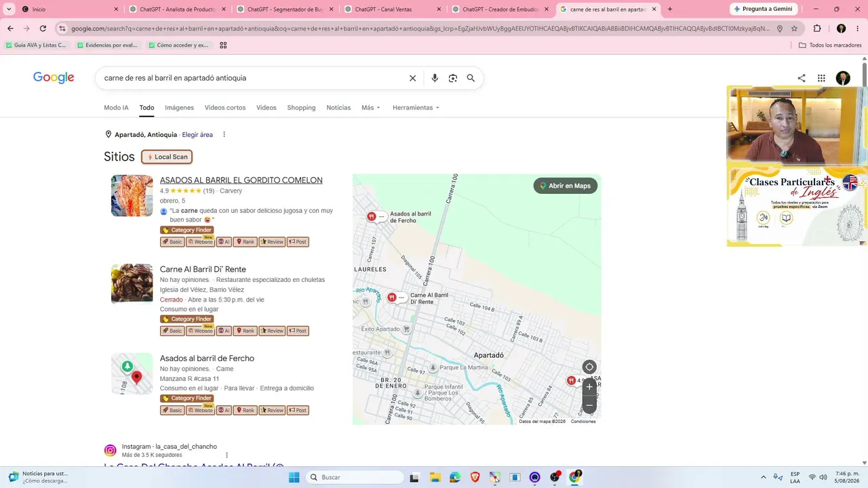Center the map on my location
Image resolution: width=868 pixels, height=488 pixels.
tap(589, 367)
